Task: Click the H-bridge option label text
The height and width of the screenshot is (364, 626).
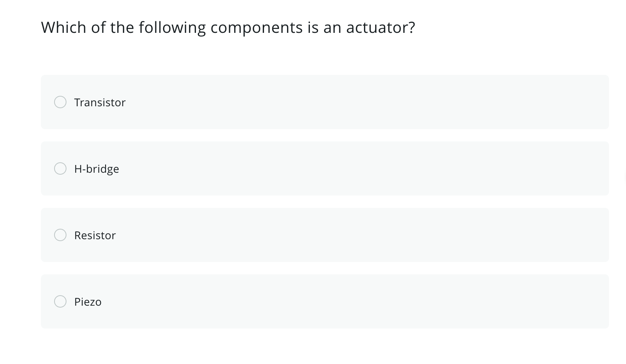Action: tap(97, 169)
